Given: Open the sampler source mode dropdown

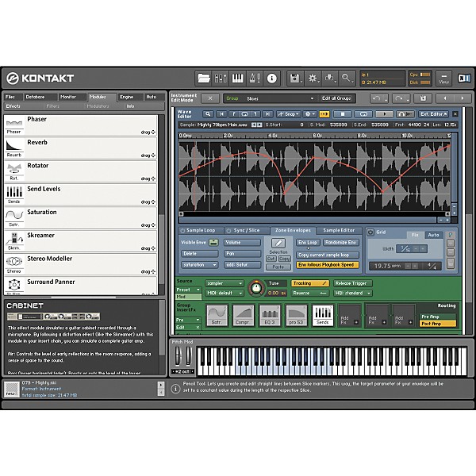Looking at the screenshot, I should 225,283.
